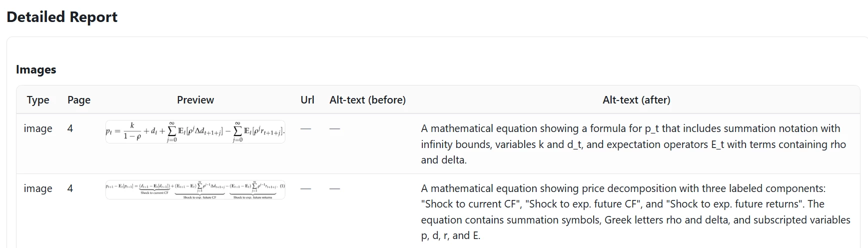
Task: Click the empty Url cell of the first row
Action: 306,128
